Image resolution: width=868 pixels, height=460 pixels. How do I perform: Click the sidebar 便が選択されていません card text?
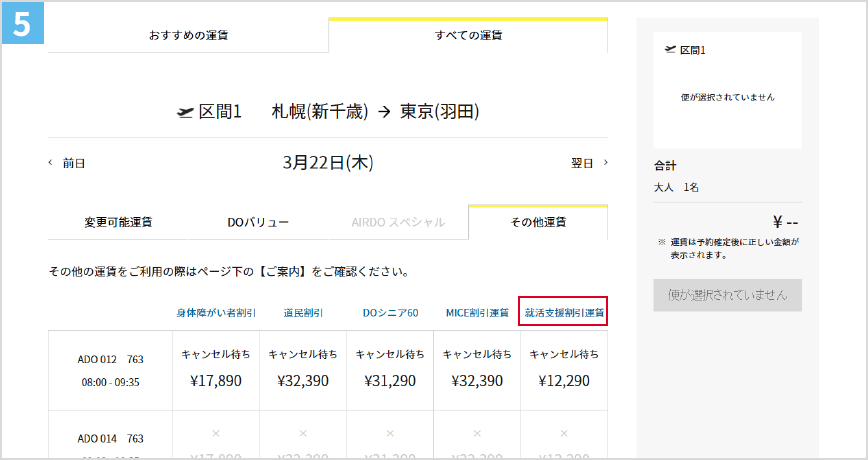click(727, 97)
